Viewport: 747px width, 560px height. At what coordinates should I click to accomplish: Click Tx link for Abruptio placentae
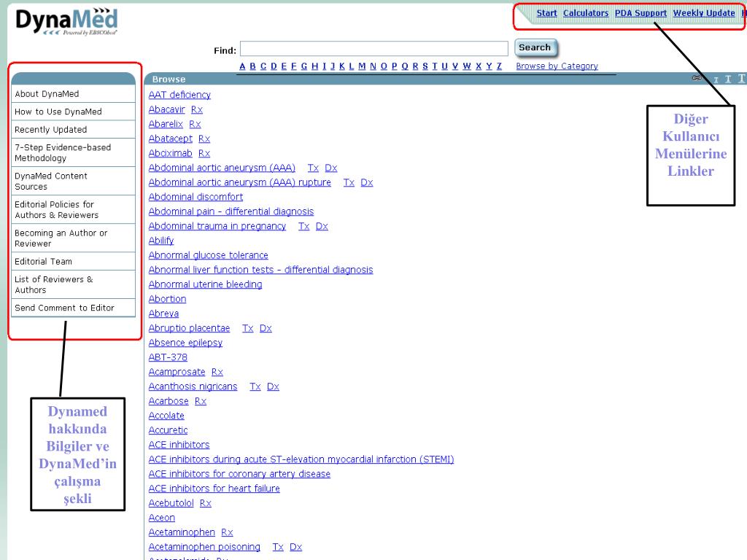(x=248, y=328)
